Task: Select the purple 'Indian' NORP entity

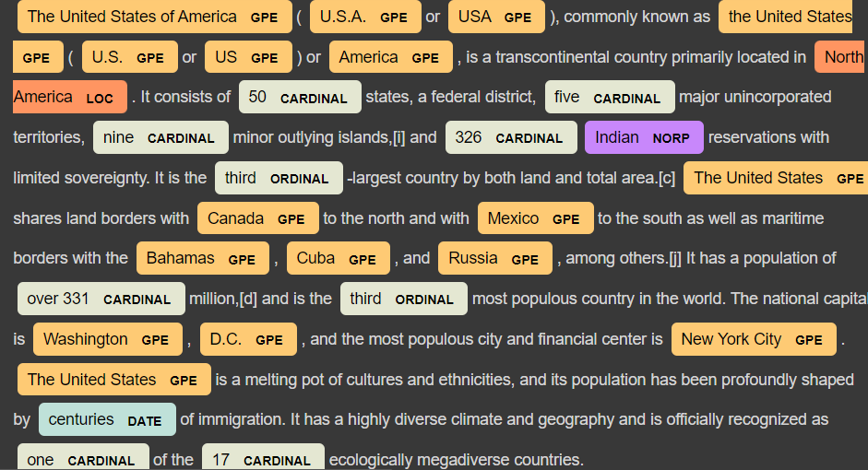Action: 644,137
